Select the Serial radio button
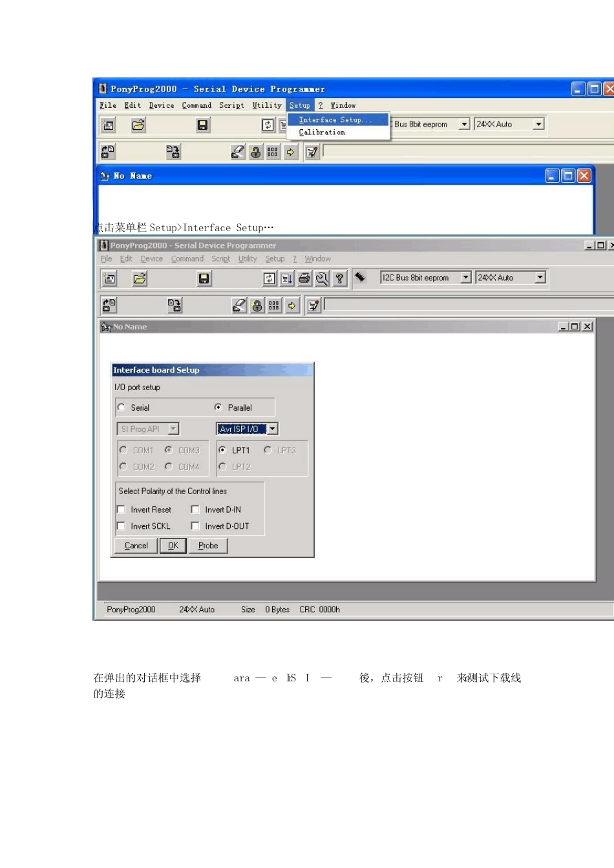The image size is (614, 868). pyautogui.click(x=122, y=408)
